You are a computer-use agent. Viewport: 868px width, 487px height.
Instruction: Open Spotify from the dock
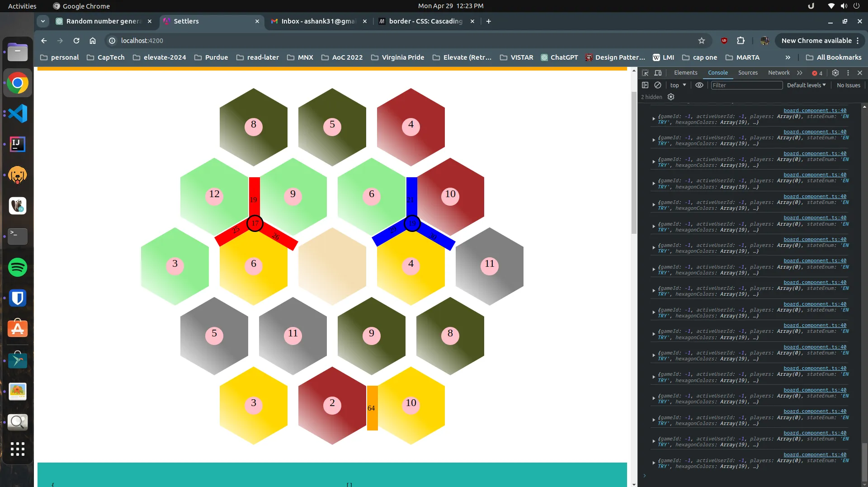pyautogui.click(x=18, y=267)
